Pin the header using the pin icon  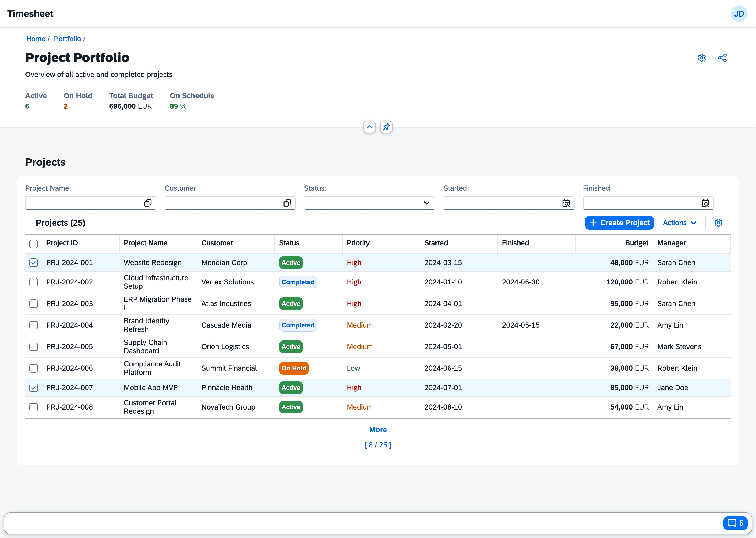coord(386,127)
